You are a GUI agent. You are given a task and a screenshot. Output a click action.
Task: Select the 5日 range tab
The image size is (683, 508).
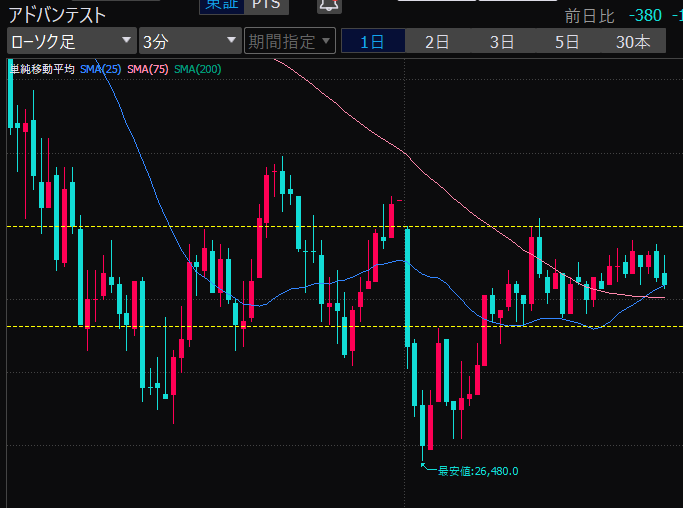[x=567, y=41]
